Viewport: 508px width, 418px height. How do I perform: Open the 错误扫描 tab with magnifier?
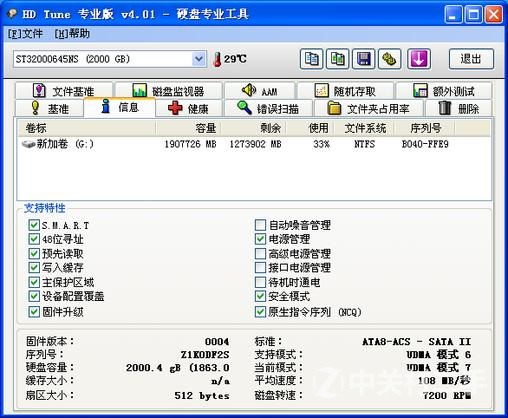[x=269, y=109]
